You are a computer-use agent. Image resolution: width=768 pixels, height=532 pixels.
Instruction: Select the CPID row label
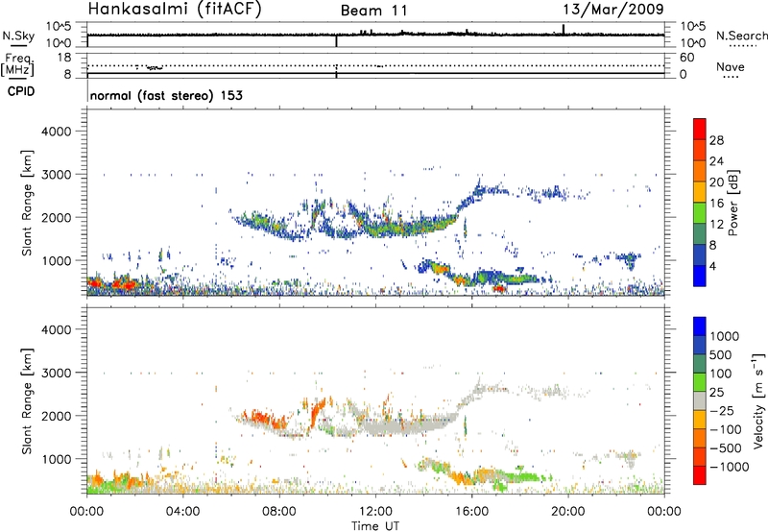click(x=21, y=91)
